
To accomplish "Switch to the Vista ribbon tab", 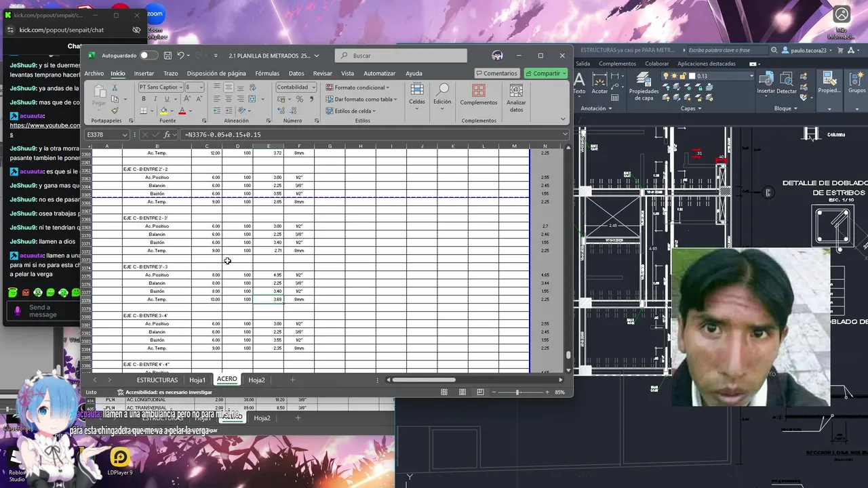I will pyautogui.click(x=347, y=73).
